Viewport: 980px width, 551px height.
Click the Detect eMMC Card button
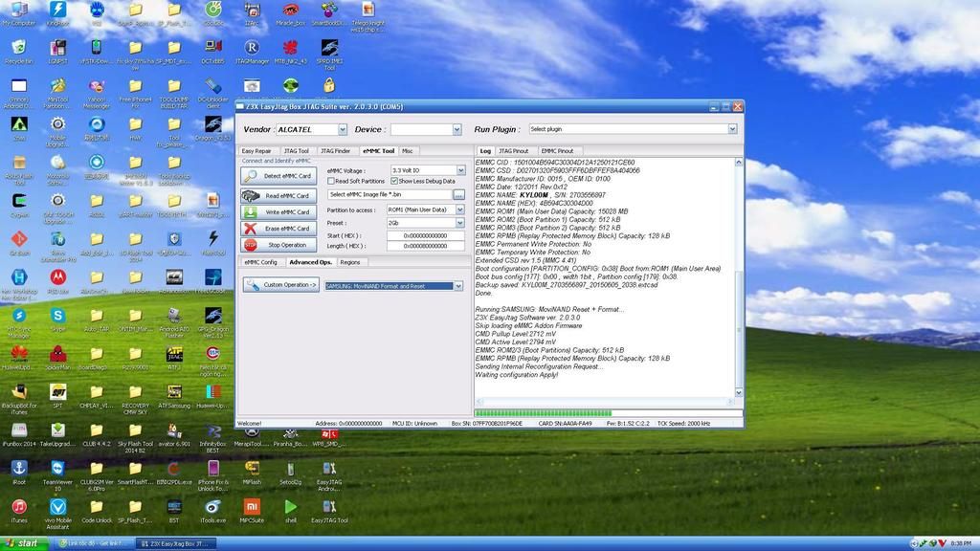278,176
